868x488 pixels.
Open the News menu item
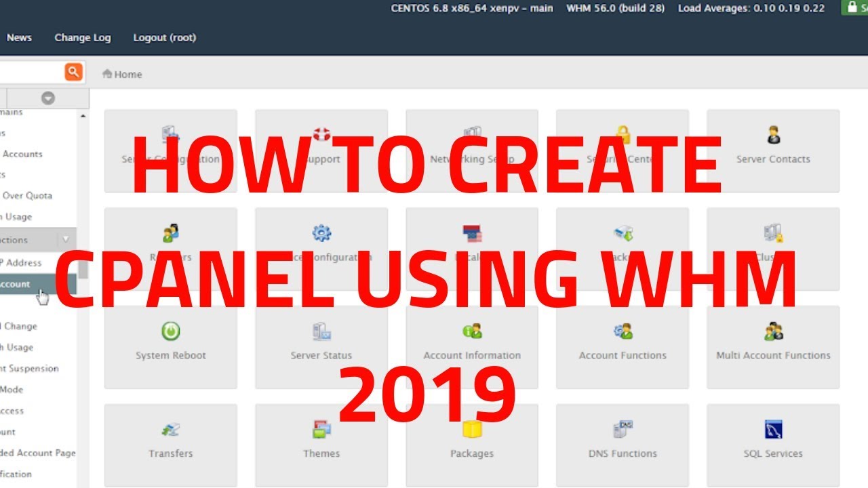(x=19, y=37)
